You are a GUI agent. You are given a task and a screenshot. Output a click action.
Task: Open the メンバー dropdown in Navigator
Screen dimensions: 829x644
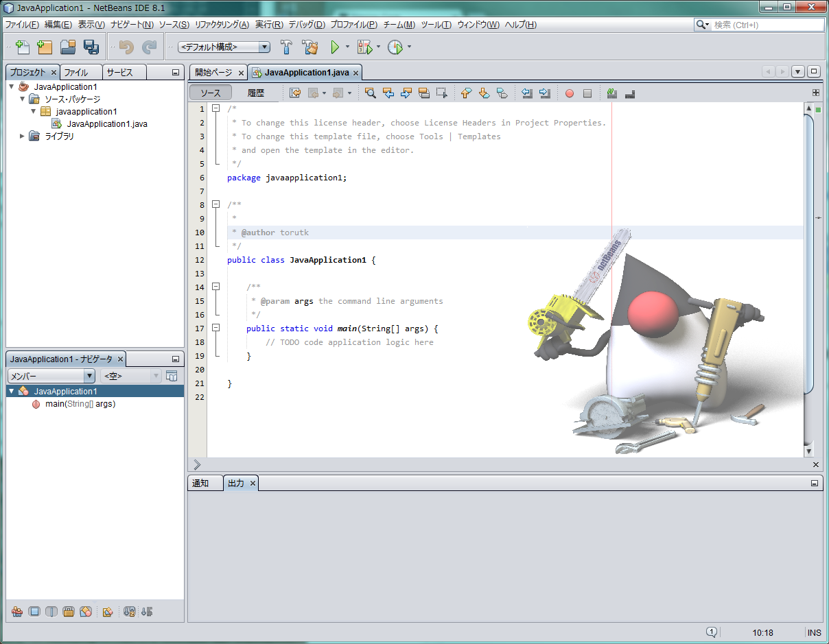(x=51, y=376)
